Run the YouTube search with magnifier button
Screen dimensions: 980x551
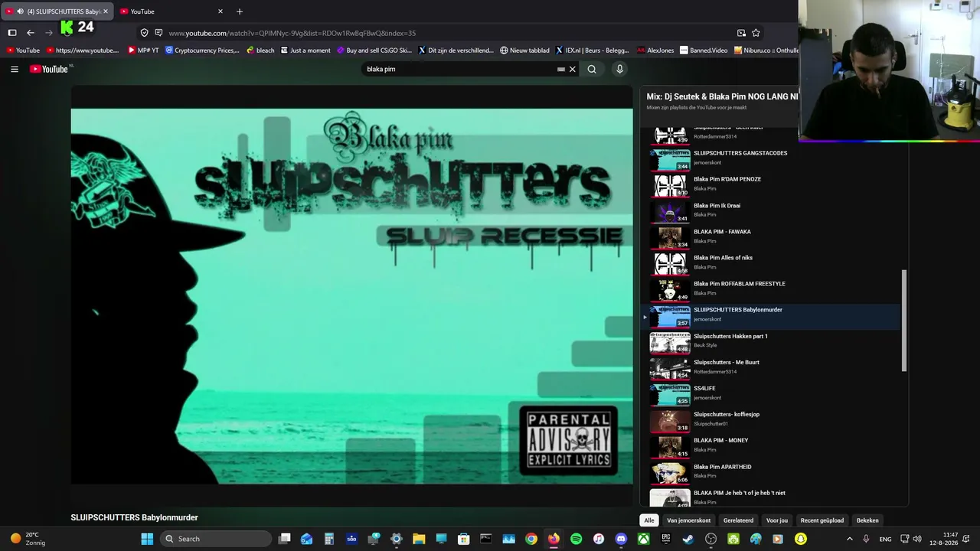pos(592,69)
